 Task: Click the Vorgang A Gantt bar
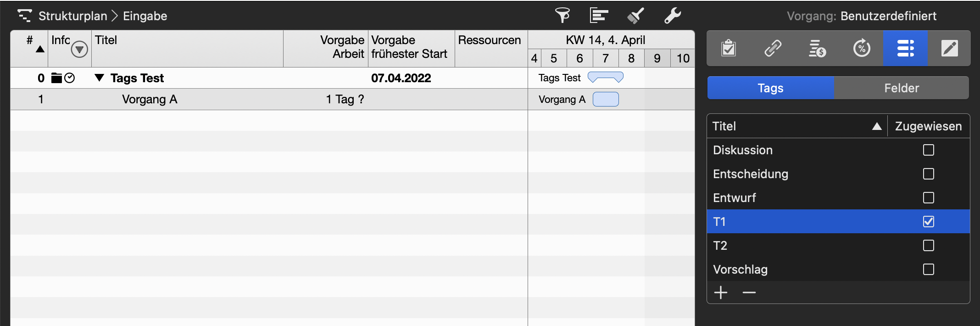(x=606, y=100)
